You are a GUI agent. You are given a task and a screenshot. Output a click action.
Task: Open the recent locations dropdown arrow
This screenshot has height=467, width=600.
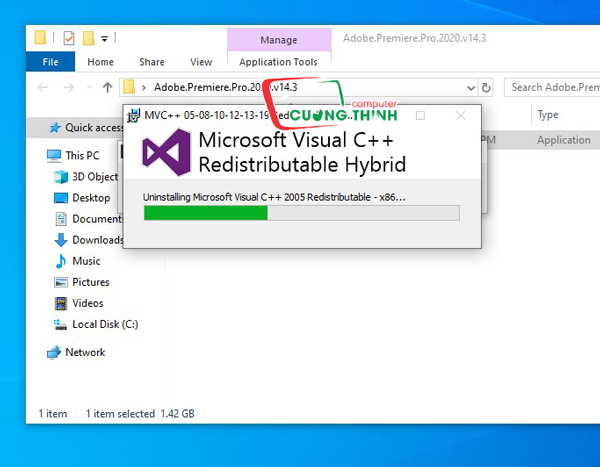[90, 88]
